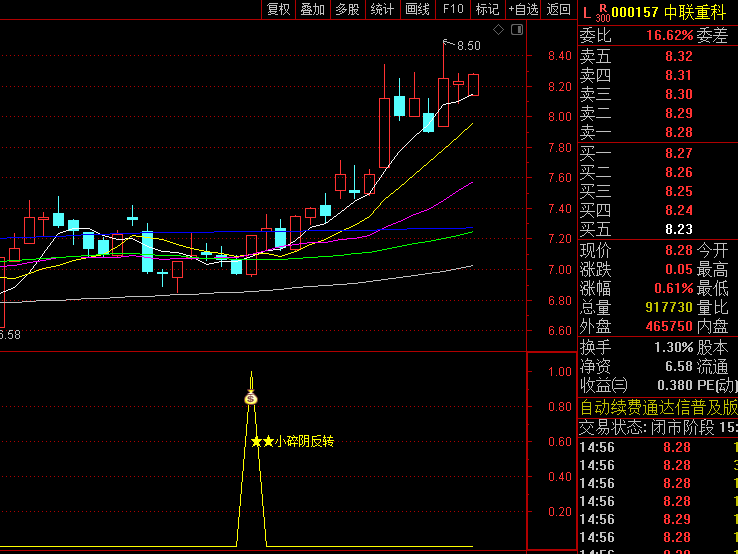
Task: Click the last red candlestick
Action: coord(473,85)
